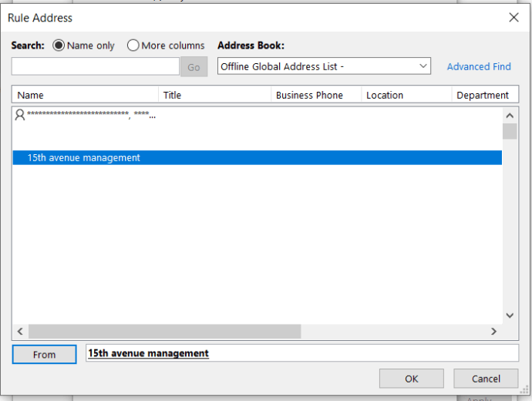This screenshot has width=532, height=401.
Task: Select the masked asterisk contact entry
Action: point(258,115)
